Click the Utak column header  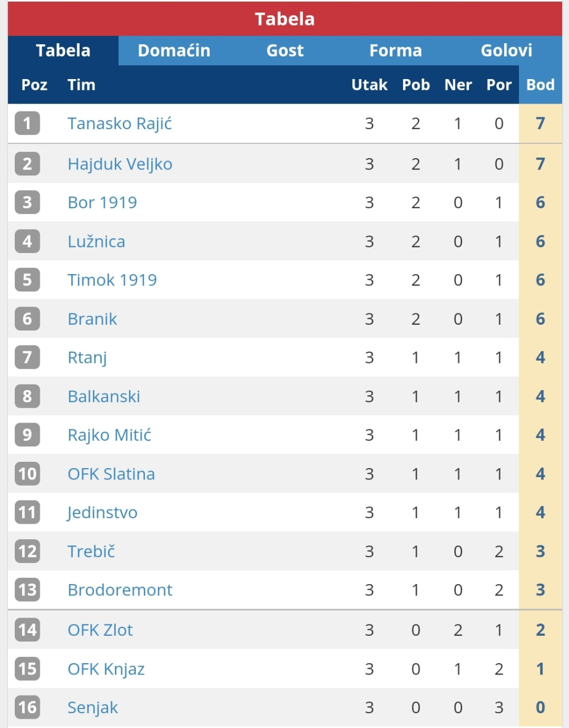[369, 85]
